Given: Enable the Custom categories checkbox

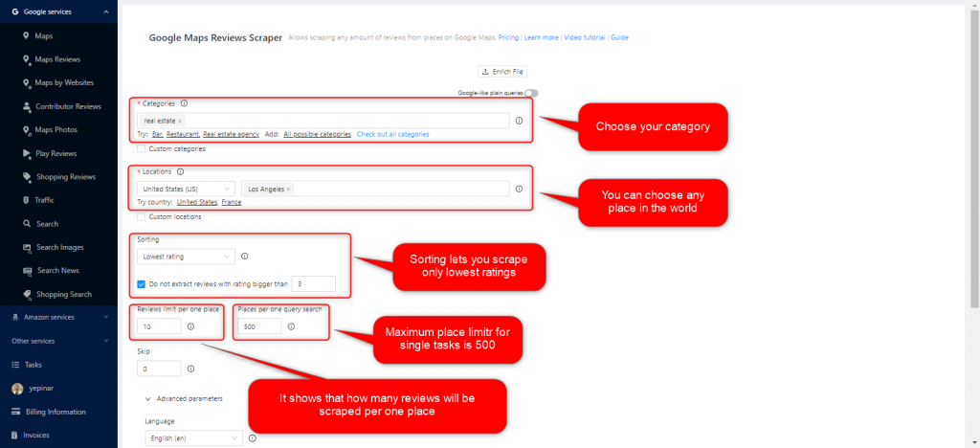Looking at the screenshot, I should coord(142,148).
